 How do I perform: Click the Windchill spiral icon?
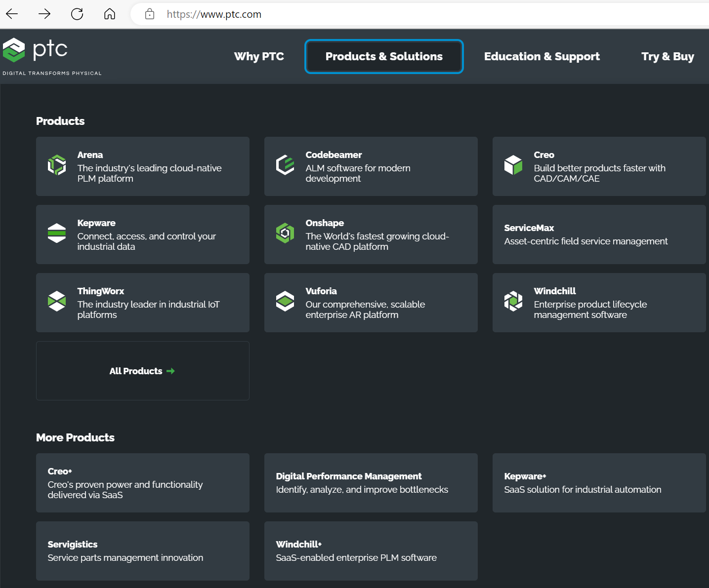click(x=513, y=301)
